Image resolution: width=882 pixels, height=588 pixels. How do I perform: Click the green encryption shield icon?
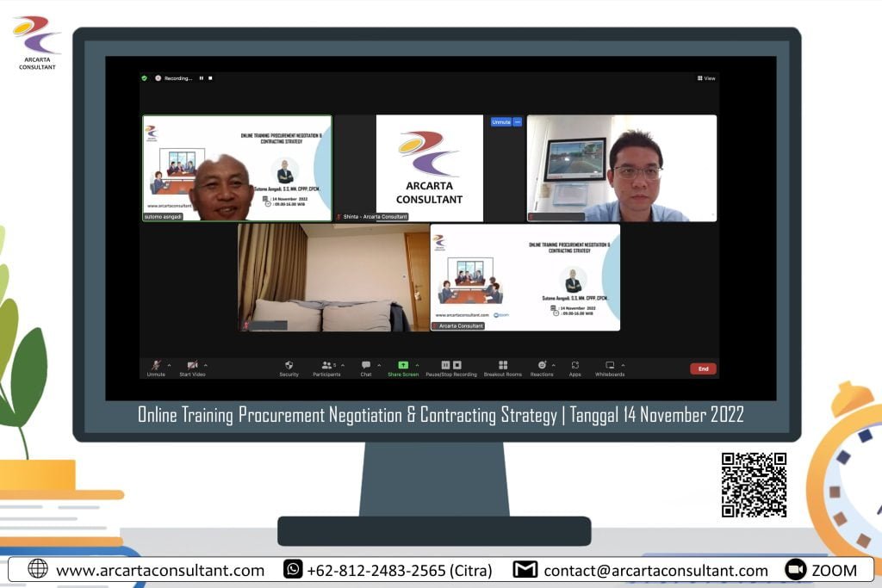point(145,78)
